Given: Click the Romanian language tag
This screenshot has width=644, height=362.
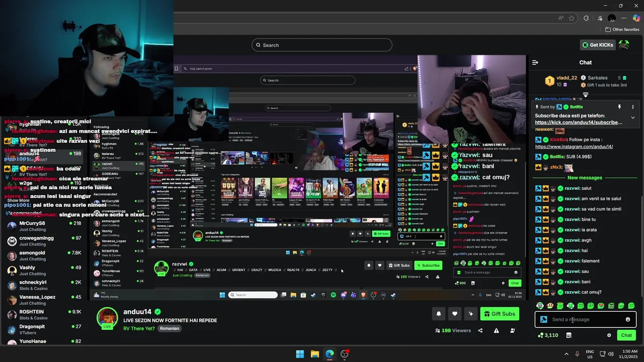Looking at the screenshot, I should point(170,328).
